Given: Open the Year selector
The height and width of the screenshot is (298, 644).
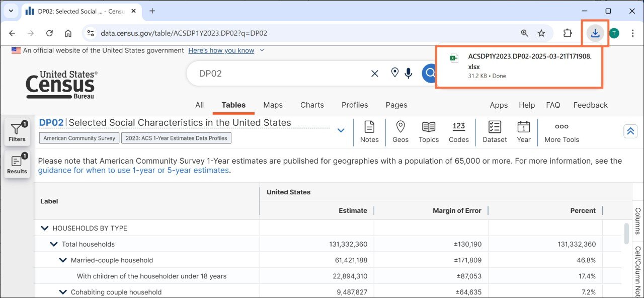Looking at the screenshot, I should click(524, 132).
